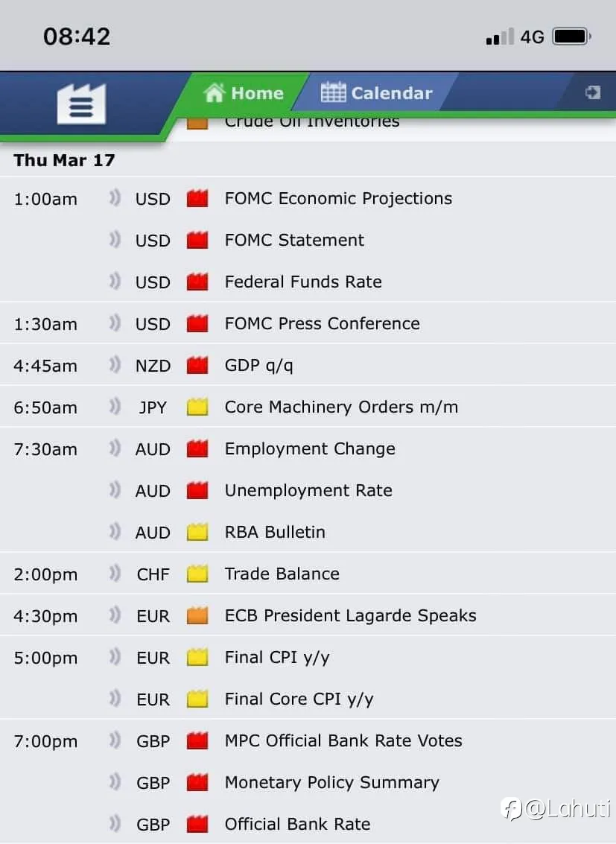
Task: Open FOMC Press Conference event
Action: 323,323
